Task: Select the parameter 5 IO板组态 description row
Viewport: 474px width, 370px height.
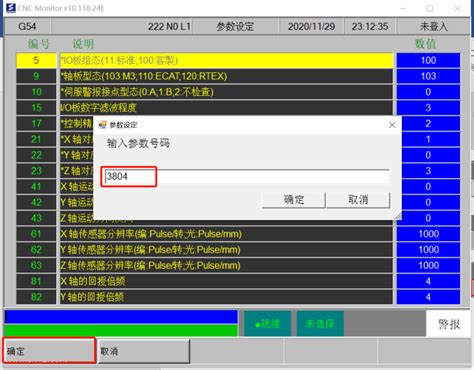Action: click(226, 60)
